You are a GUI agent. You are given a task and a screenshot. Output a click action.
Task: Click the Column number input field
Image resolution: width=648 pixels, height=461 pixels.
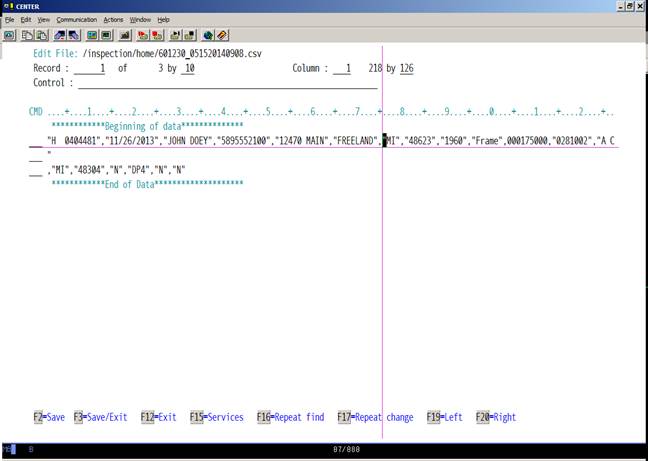coord(342,69)
